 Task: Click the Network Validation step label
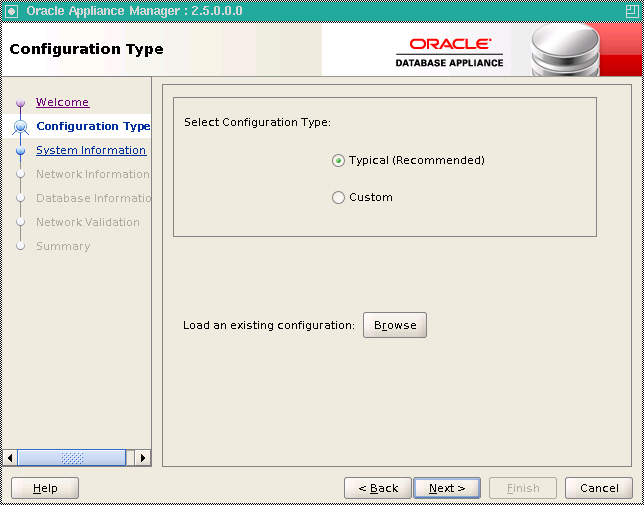pyautogui.click(x=88, y=222)
